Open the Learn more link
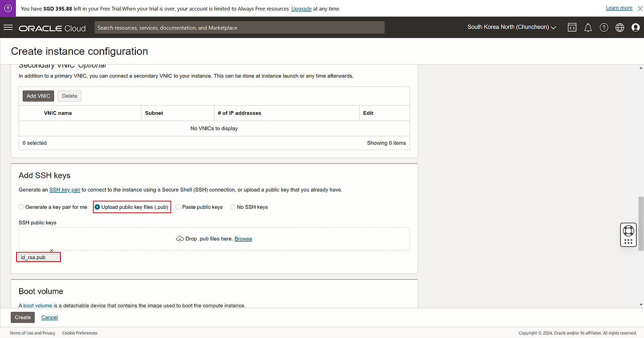The image size is (644, 338). tap(619, 8)
